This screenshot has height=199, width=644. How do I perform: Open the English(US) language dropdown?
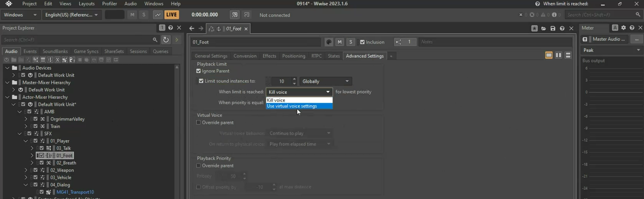(72, 15)
